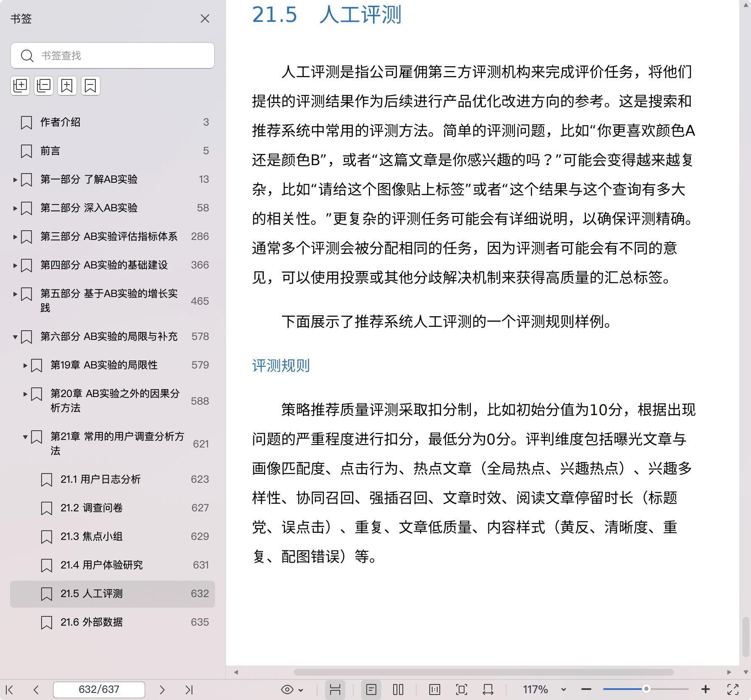Screen dimensions: 751x700
Task: Click bookmark icon beside 21.6 外部数据
Action: tap(46, 623)
